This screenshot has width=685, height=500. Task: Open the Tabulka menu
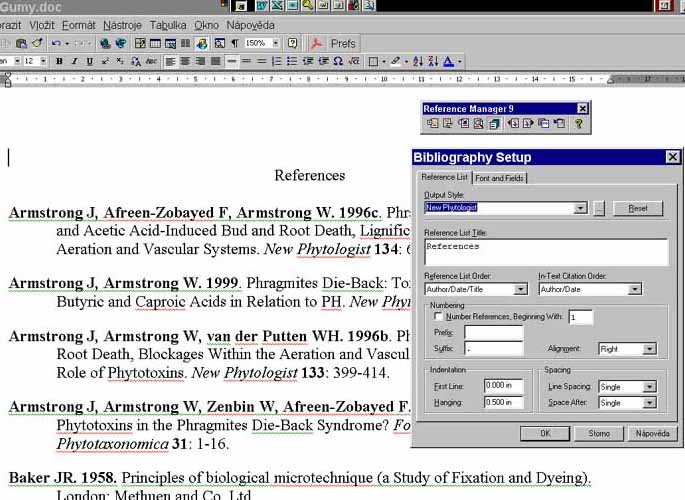pos(168,25)
